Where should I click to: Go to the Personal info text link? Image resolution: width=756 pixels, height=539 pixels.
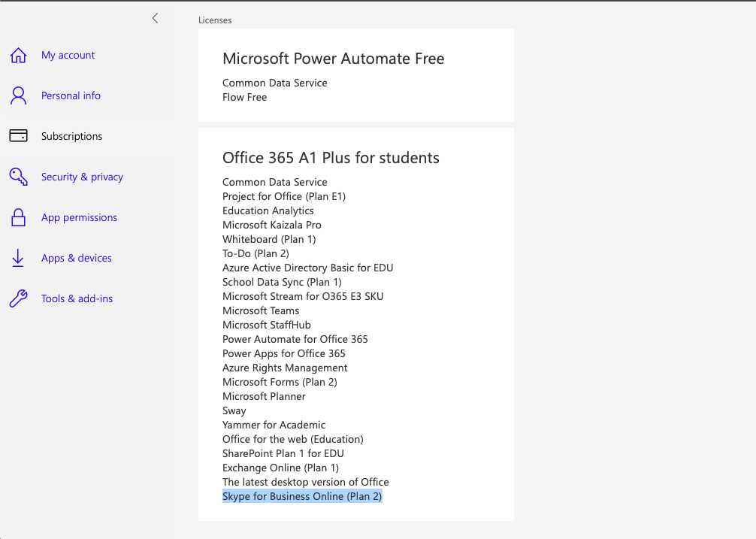71,95
